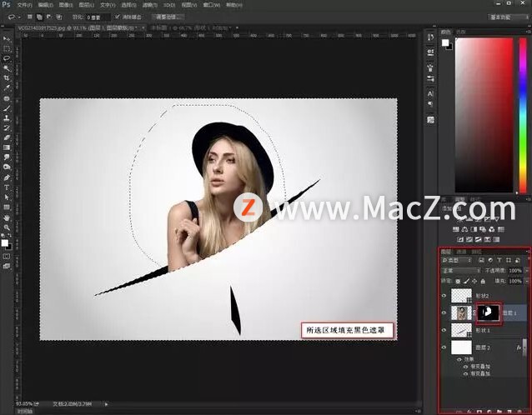Switch to the 色板 tab

pyautogui.click(x=461, y=32)
